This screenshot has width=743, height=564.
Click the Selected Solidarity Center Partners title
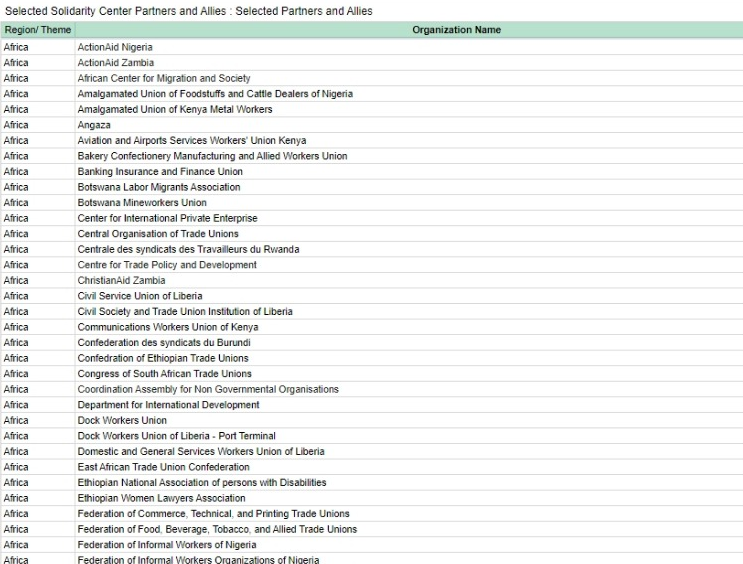click(189, 11)
